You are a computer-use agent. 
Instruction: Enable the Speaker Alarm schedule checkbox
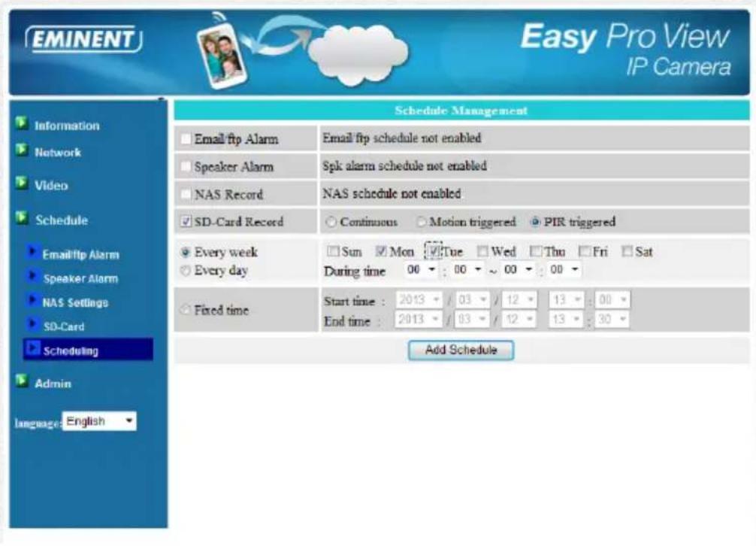click(x=186, y=166)
